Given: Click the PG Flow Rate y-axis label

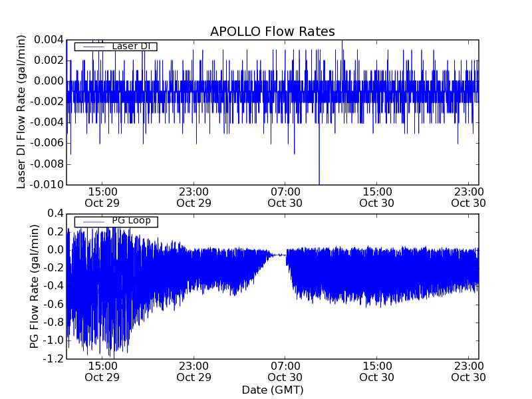Looking at the screenshot, I should coord(35,286).
